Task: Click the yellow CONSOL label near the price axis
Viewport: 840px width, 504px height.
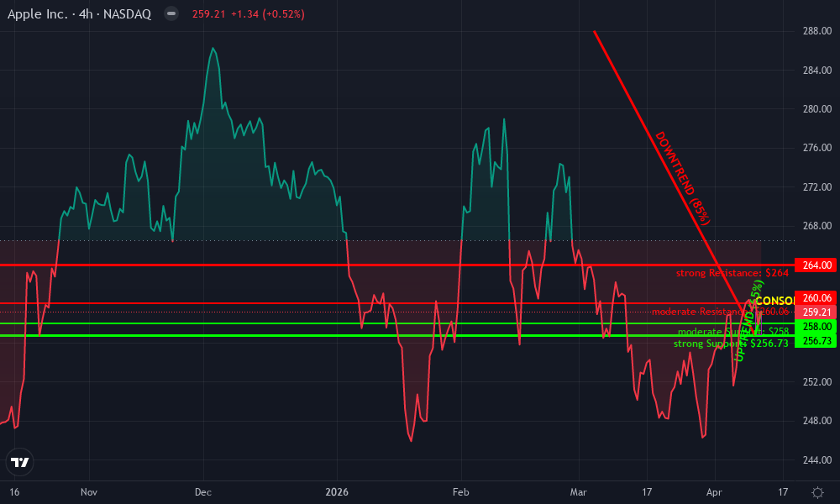Action: tap(774, 299)
